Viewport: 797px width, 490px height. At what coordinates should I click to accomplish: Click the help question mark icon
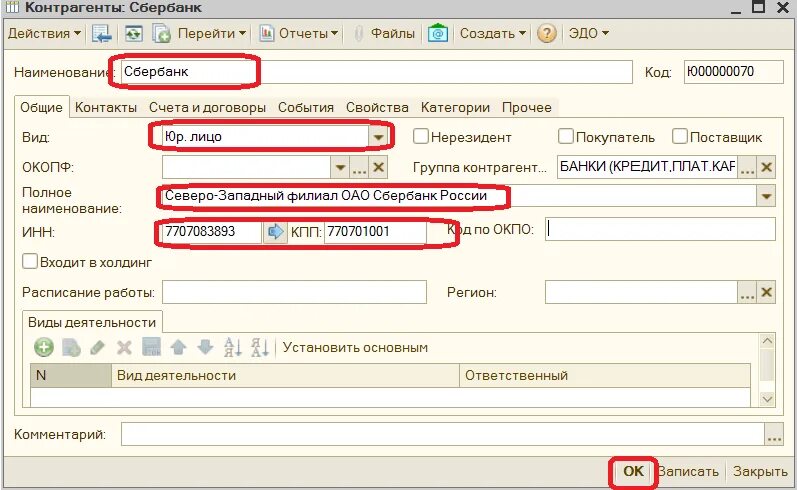click(546, 34)
